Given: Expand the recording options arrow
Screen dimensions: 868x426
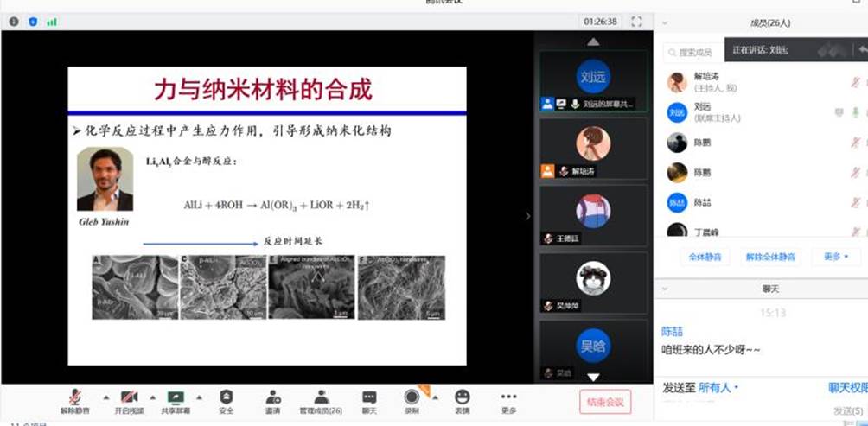Looking at the screenshot, I should (x=435, y=397).
